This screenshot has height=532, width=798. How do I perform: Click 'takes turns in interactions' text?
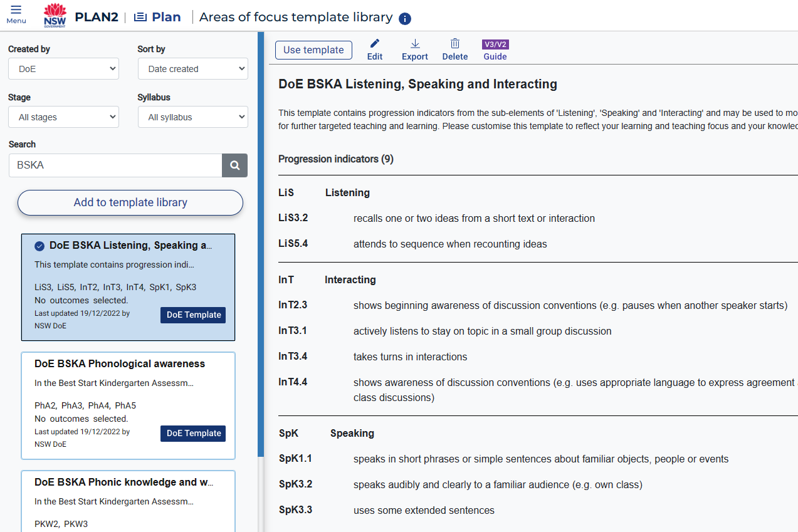point(410,357)
